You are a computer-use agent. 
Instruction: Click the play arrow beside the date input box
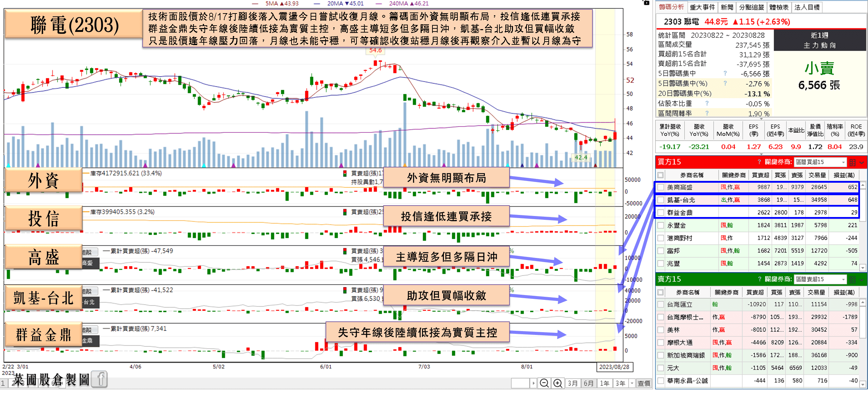pos(534,383)
